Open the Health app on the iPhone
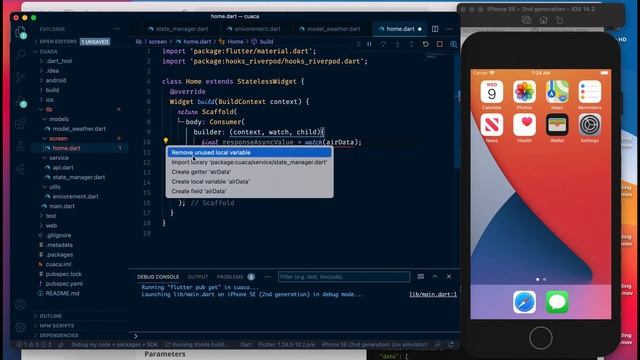640x360 pixels. point(524,124)
